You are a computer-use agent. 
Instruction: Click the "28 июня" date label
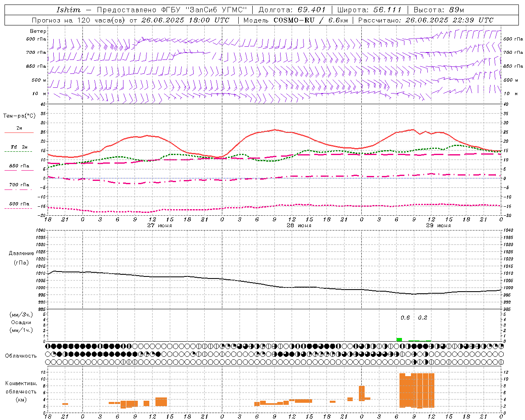(299, 226)
